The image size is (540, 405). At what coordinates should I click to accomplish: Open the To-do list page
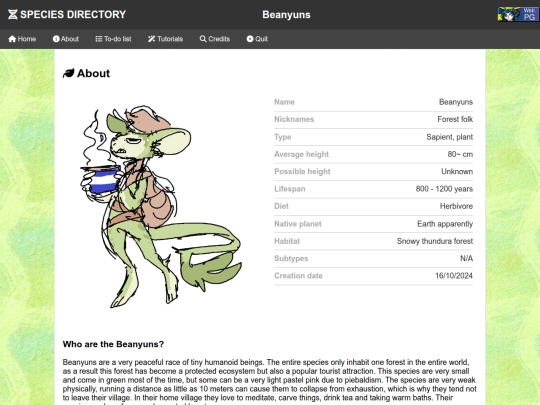point(113,39)
